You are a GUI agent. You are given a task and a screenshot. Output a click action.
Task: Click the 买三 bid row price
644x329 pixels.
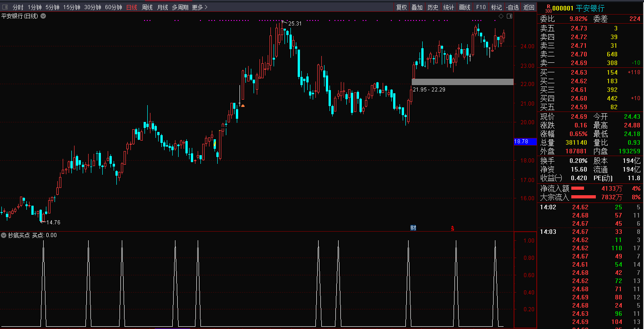pyautogui.click(x=579, y=90)
